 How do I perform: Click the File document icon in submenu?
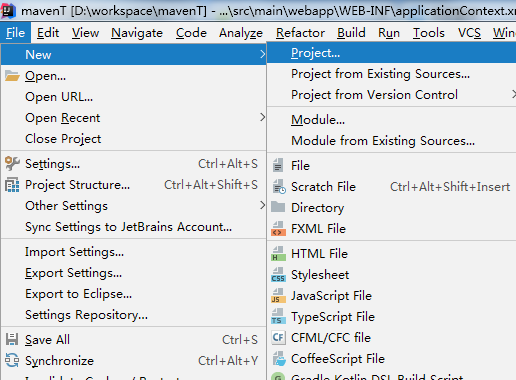(x=278, y=166)
